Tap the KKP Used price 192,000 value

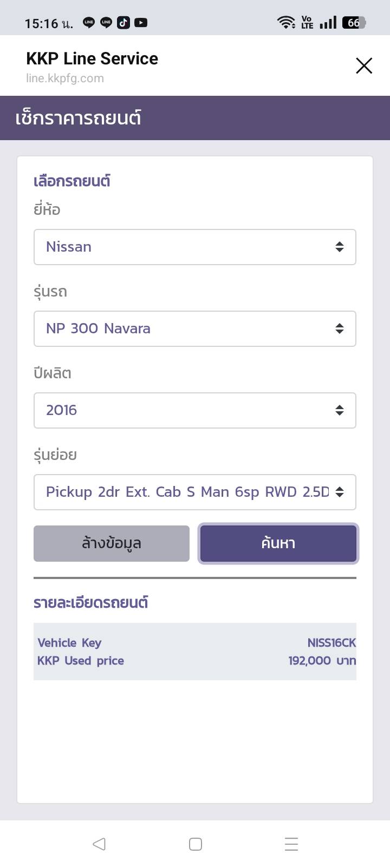pyautogui.click(x=322, y=661)
